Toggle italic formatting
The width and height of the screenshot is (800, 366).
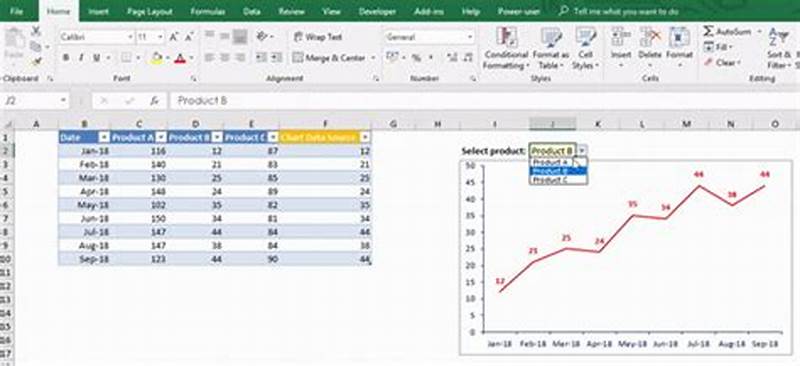[x=81, y=58]
